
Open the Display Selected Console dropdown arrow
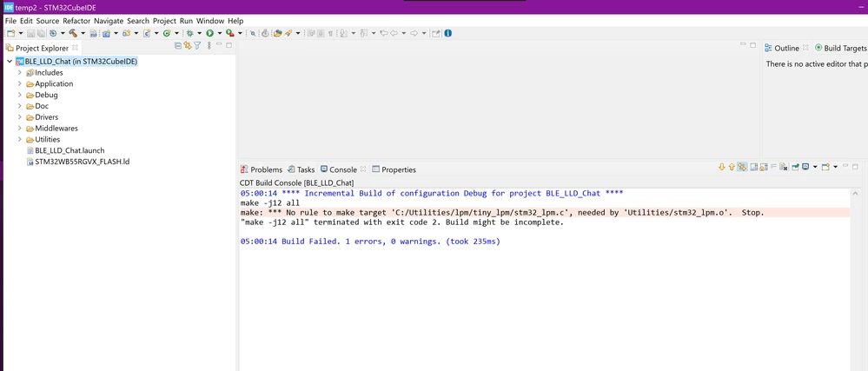[x=815, y=167]
